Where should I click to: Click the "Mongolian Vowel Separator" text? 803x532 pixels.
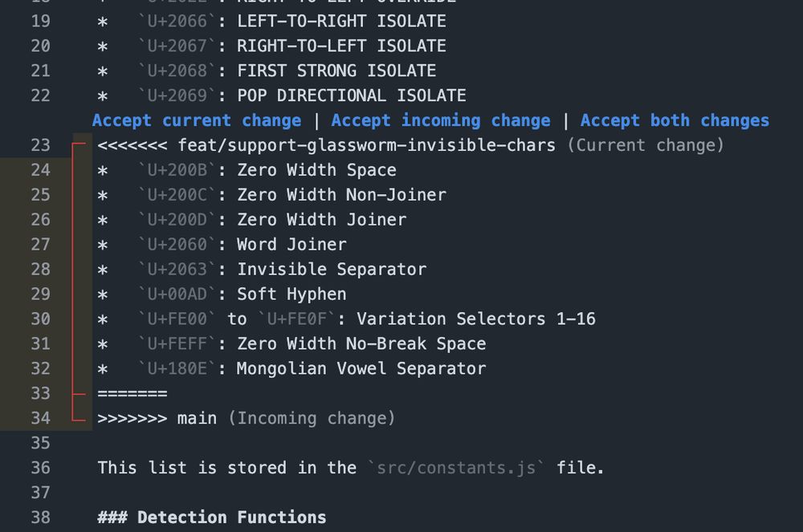(361, 369)
